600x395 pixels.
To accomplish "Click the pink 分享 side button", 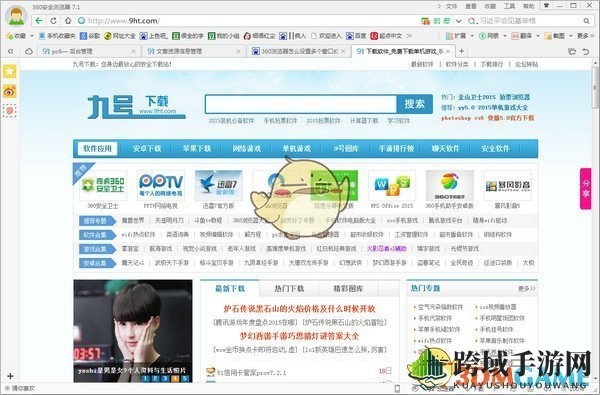I will pos(585,189).
